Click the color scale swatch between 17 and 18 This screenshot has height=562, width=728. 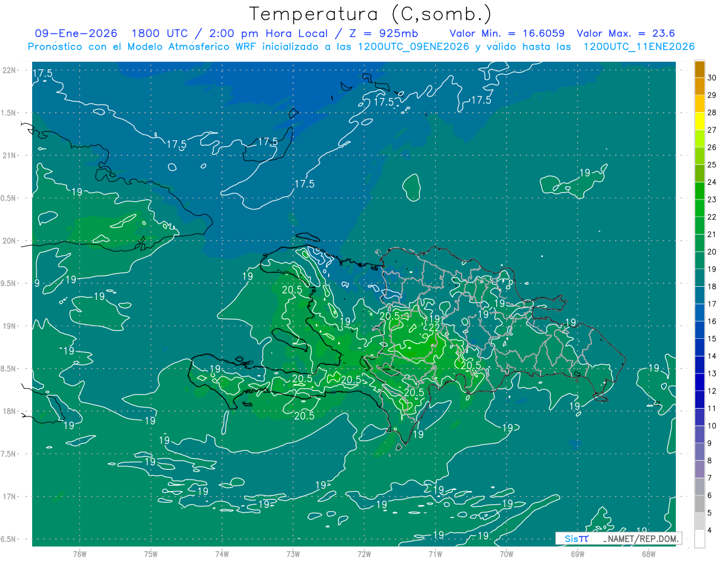click(699, 295)
